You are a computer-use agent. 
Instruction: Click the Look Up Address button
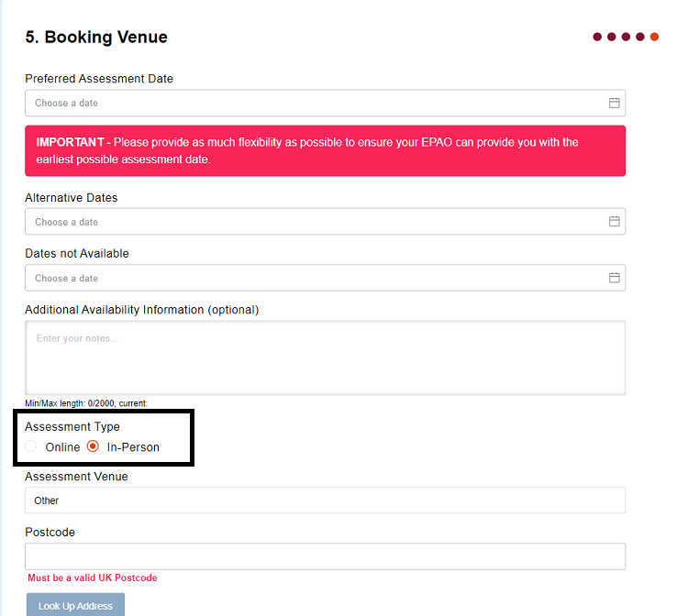click(x=75, y=606)
